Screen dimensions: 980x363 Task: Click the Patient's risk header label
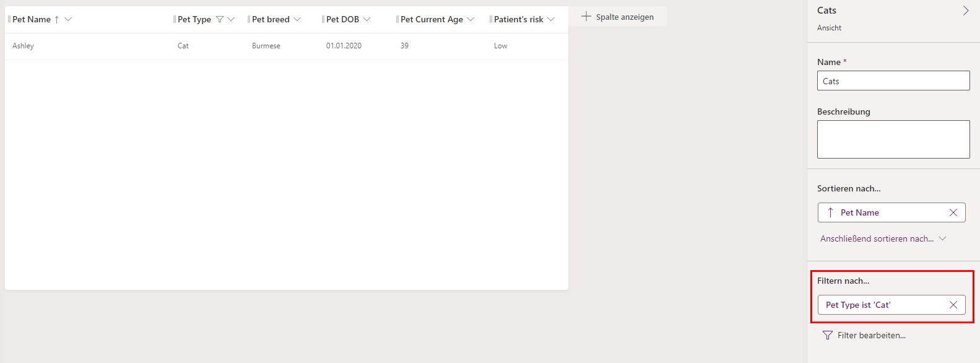point(519,19)
